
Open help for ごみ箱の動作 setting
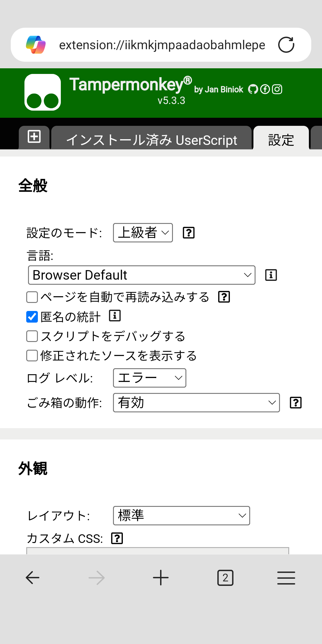(x=295, y=402)
